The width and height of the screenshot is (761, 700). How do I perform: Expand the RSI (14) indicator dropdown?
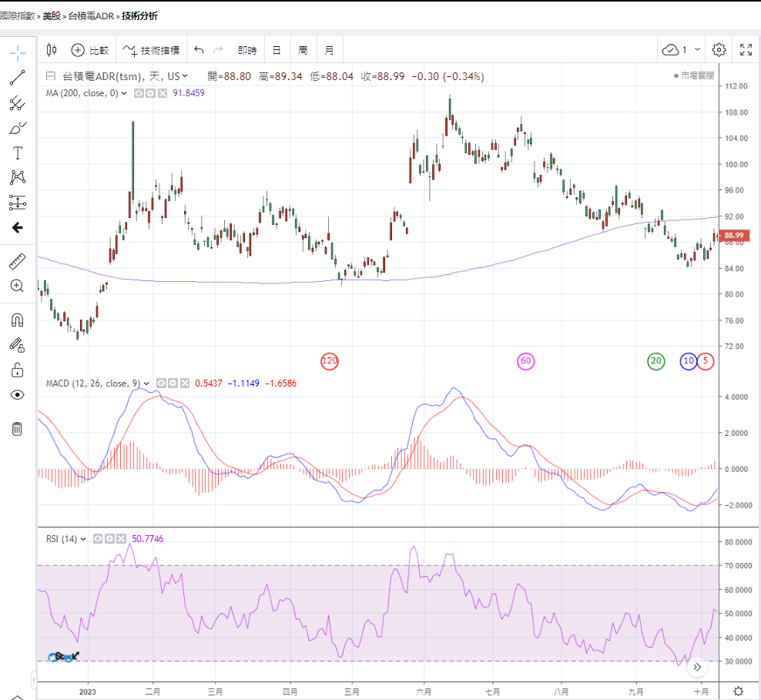(83, 539)
